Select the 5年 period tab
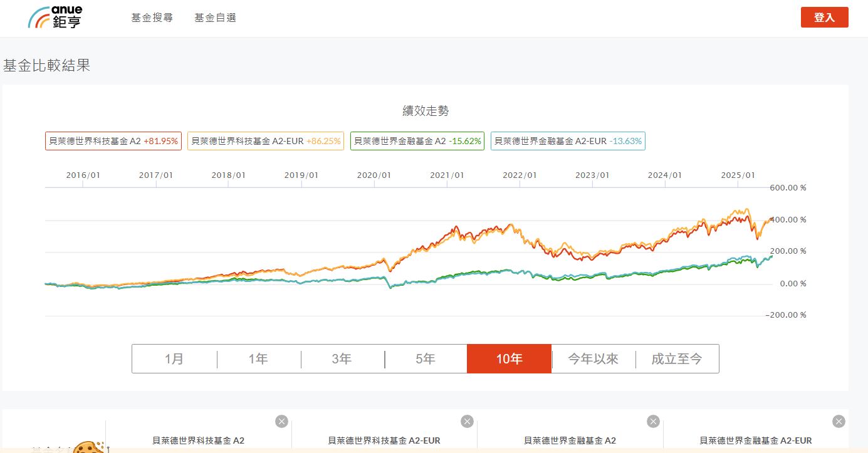Image resolution: width=868 pixels, height=453 pixels. pos(426,359)
